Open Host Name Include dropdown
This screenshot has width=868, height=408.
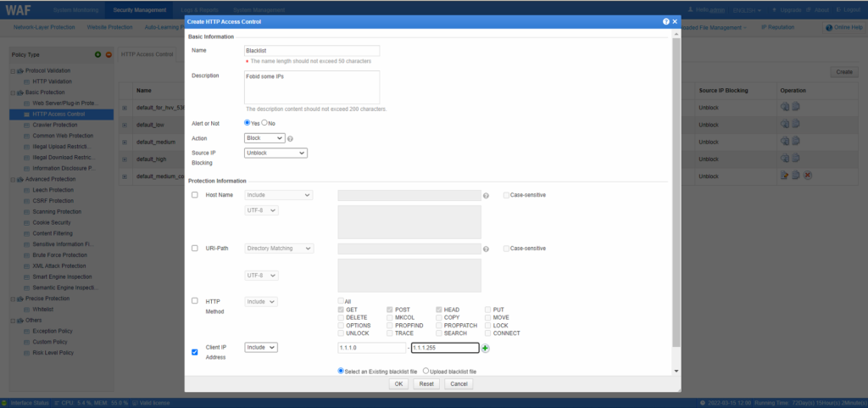[x=279, y=195]
